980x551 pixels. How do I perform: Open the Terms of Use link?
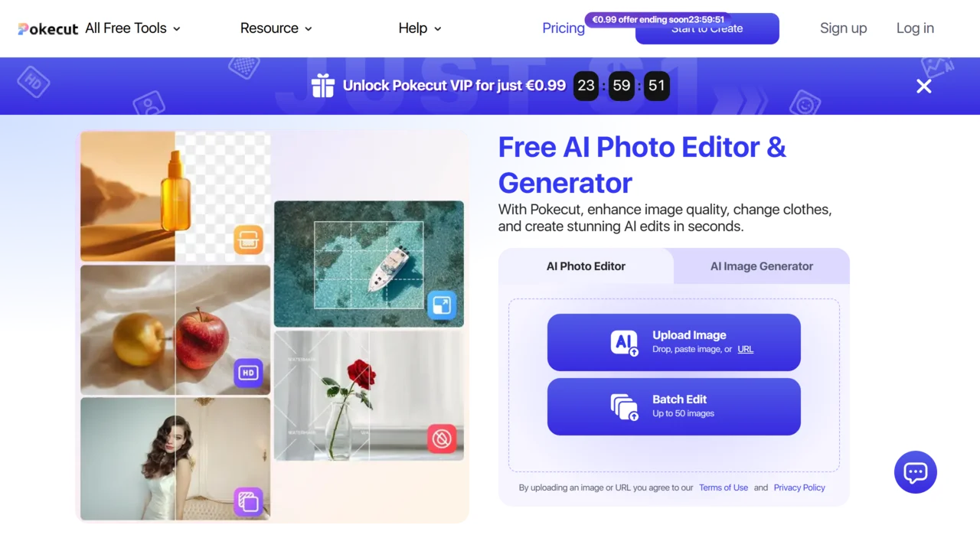724,487
